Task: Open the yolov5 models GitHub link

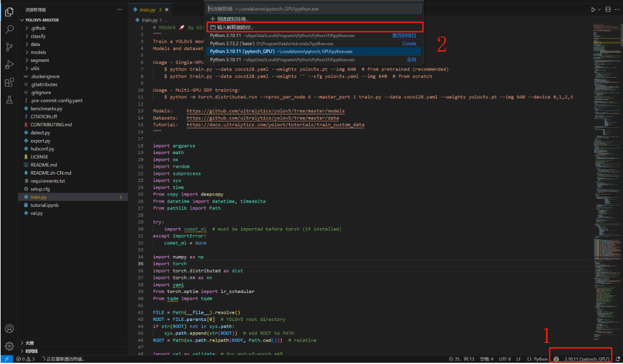Action: pos(265,111)
